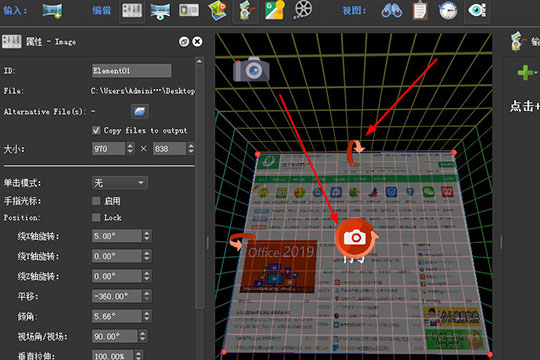Check the Position Lock checkbox
This screenshot has height=360, width=540.
coord(96,217)
